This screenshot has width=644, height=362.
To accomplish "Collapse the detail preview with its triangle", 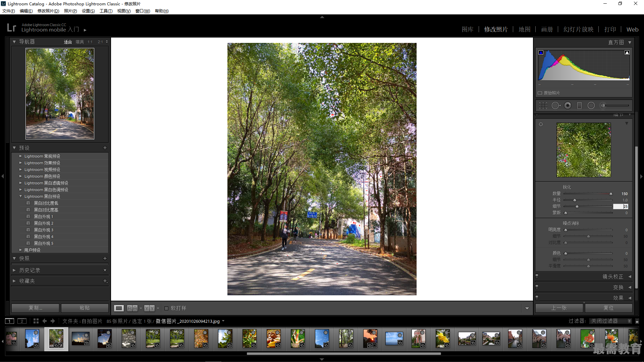I will pyautogui.click(x=627, y=124).
